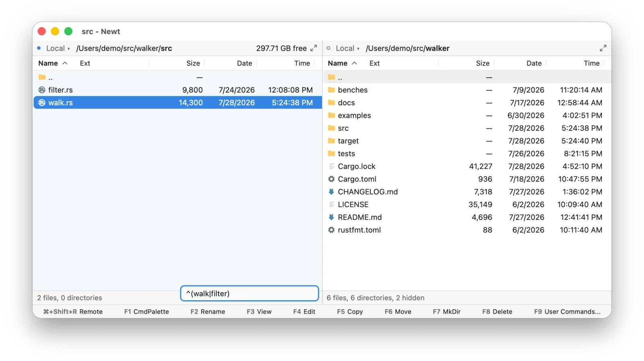Click the examples folder icon
Viewport: 644px width, 361px height.
(331, 115)
